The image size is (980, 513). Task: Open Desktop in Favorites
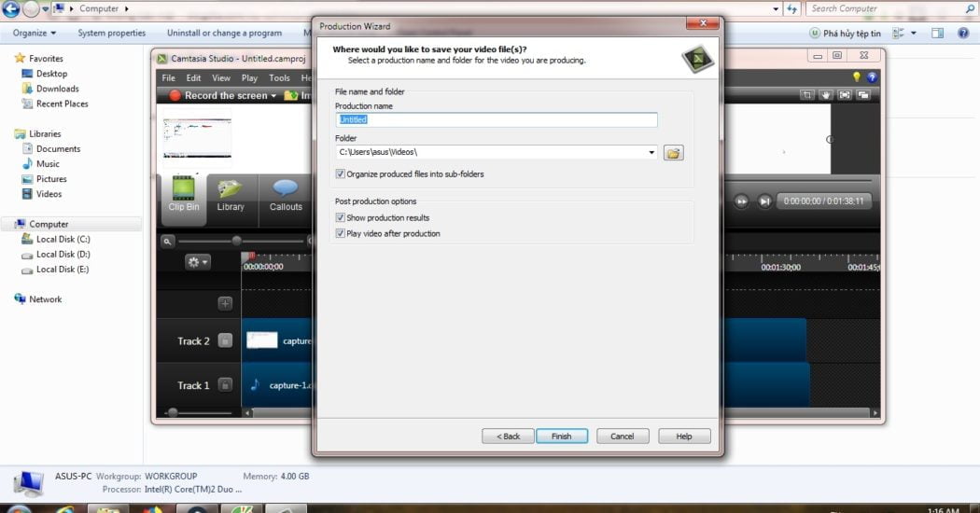(x=45, y=73)
